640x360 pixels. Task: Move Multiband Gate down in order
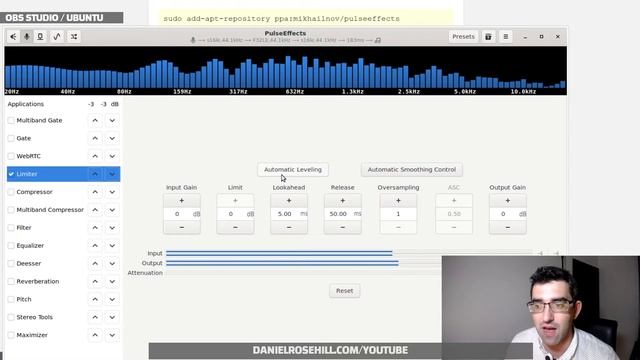click(112, 120)
